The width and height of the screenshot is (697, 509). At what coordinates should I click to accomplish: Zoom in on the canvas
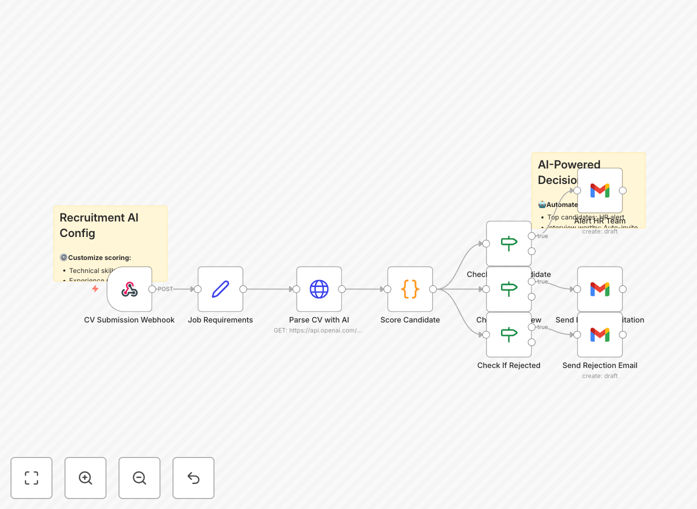point(85,478)
